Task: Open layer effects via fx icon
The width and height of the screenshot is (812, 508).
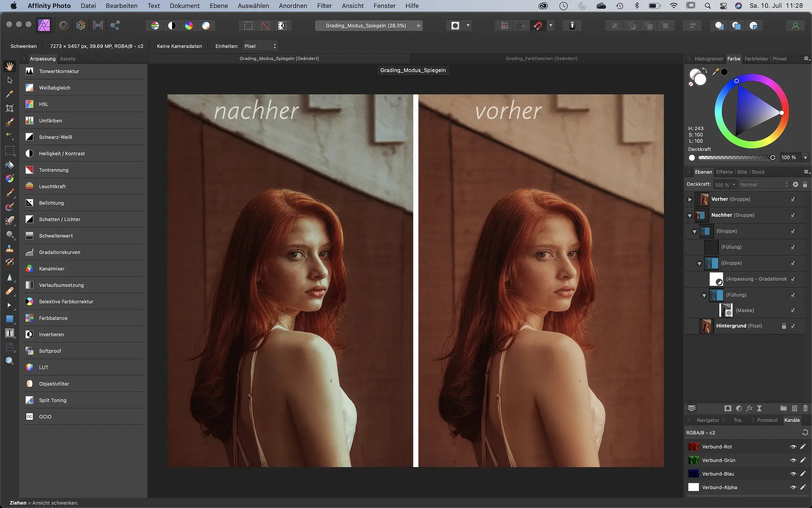Action: (x=749, y=408)
